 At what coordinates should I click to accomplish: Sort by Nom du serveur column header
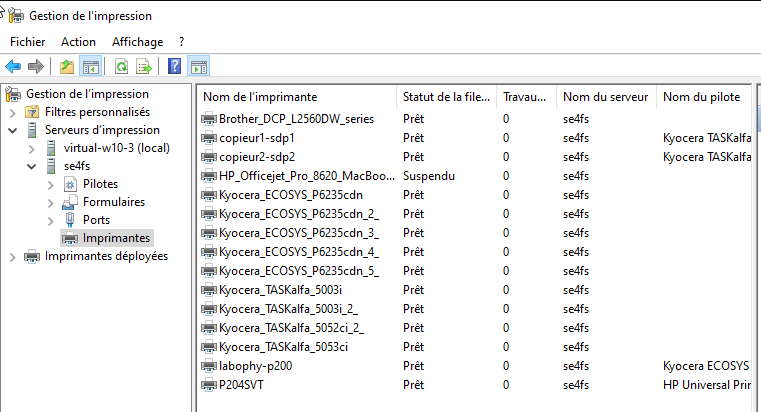coord(607,97)
